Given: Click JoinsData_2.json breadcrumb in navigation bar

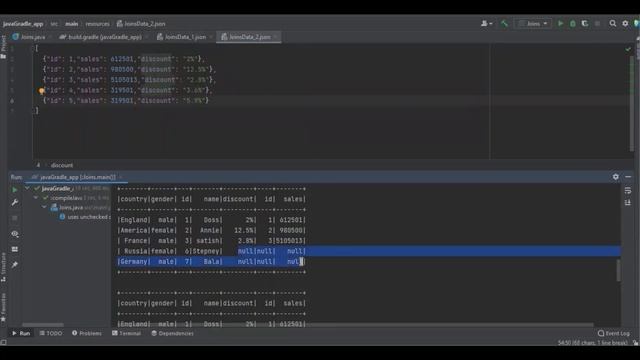Looking at the screenshot, I should [x=141, y=24].
